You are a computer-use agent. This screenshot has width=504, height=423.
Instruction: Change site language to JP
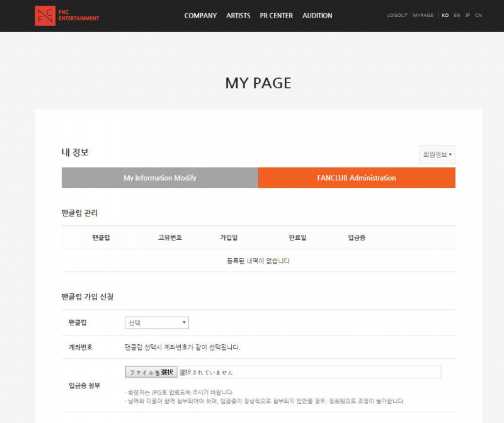coord(467,15)
